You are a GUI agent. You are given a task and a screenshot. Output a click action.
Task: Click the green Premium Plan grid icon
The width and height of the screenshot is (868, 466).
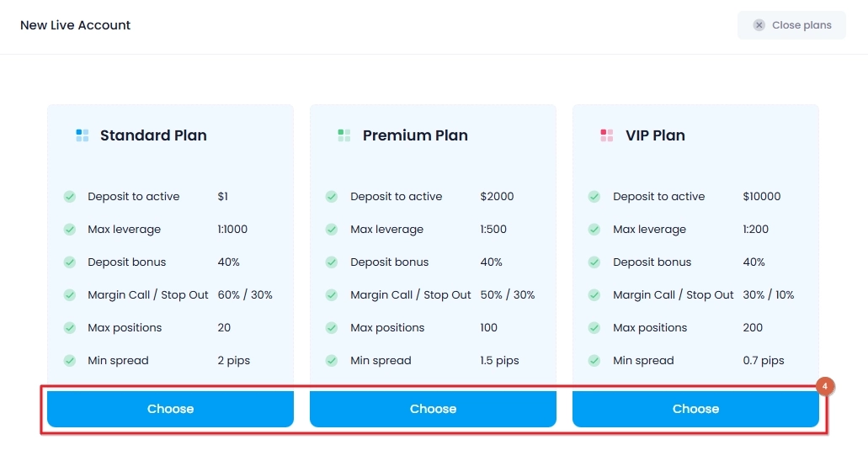pos(344,135)
